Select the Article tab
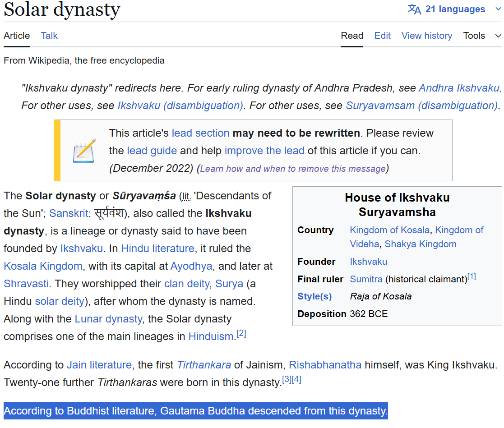 point(17,36)
